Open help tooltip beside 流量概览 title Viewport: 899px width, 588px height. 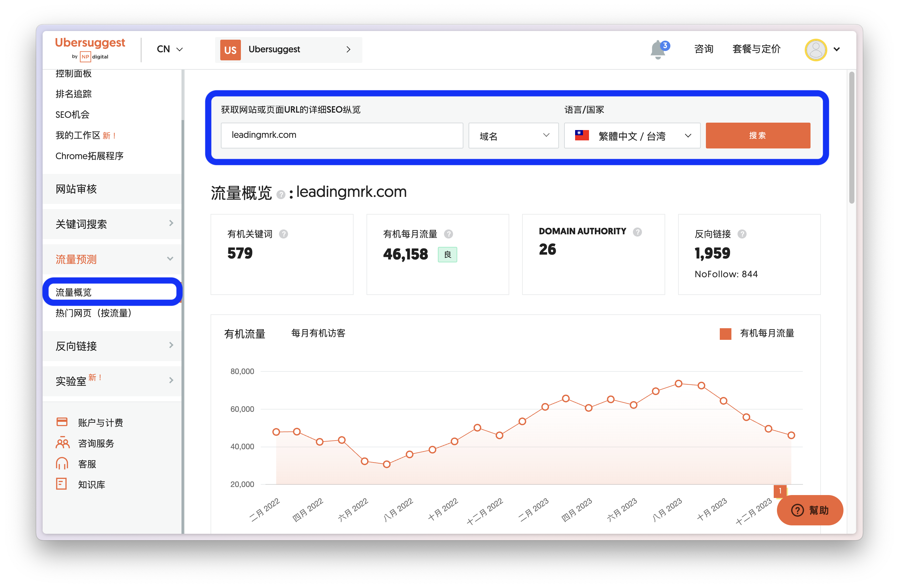click(281, 195)
